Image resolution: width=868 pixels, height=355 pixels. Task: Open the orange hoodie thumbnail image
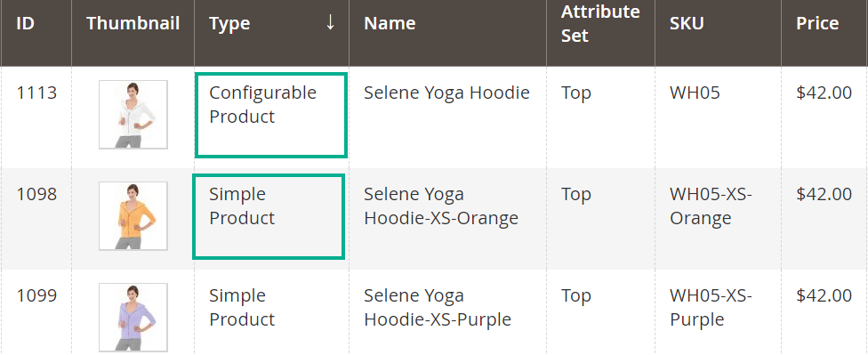[133, 216]
